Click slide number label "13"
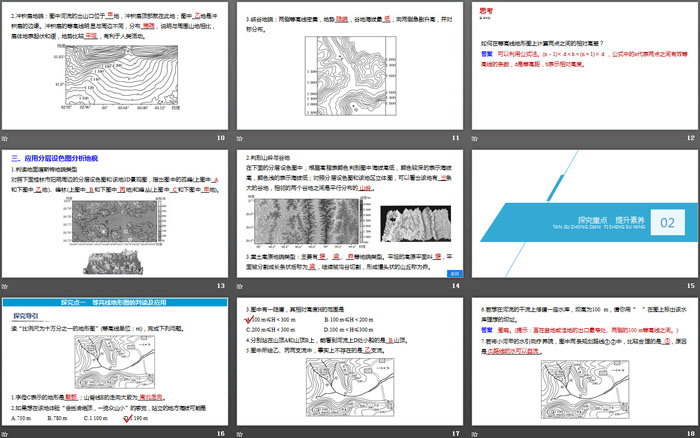The width and height of the screenshot is (700, 438). click(x=221, y=286)
